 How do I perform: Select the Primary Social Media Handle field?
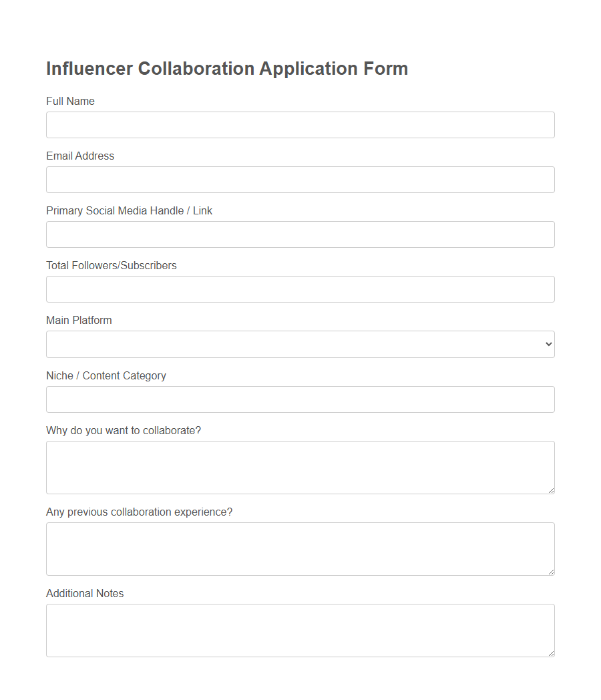point(300,234)
